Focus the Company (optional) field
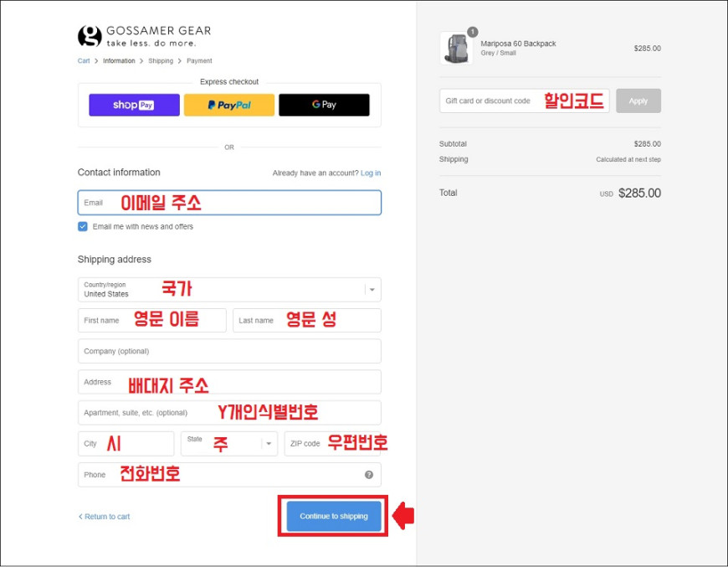 pyautogui.click(x=229, y=351)
